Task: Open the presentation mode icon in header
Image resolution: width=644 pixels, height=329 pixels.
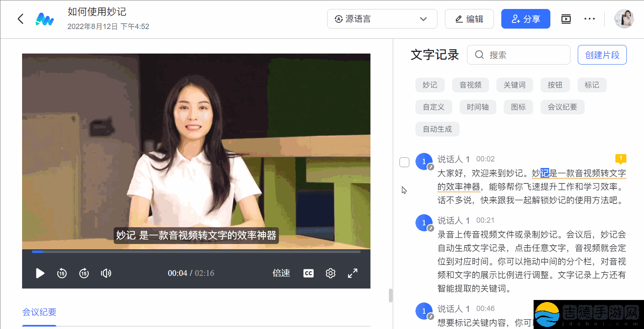Action: click(566, 19)
